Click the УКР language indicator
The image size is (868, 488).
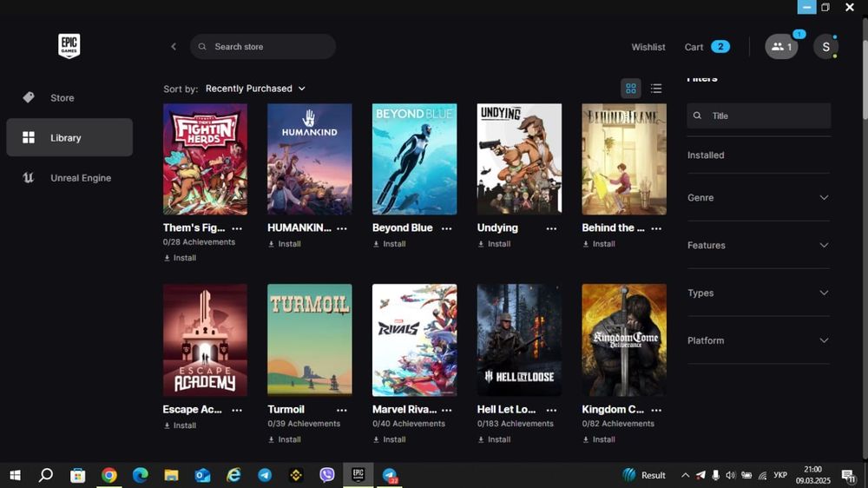[780, 475]
